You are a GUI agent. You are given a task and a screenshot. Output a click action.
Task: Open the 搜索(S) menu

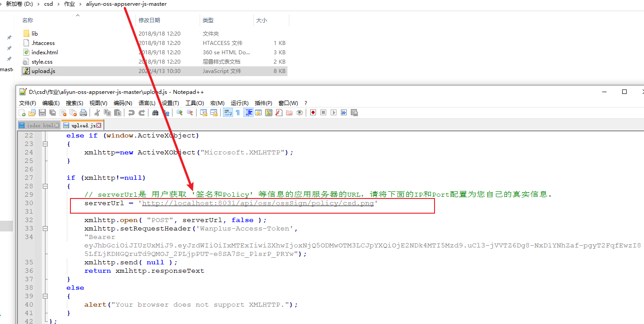point(74,103)
